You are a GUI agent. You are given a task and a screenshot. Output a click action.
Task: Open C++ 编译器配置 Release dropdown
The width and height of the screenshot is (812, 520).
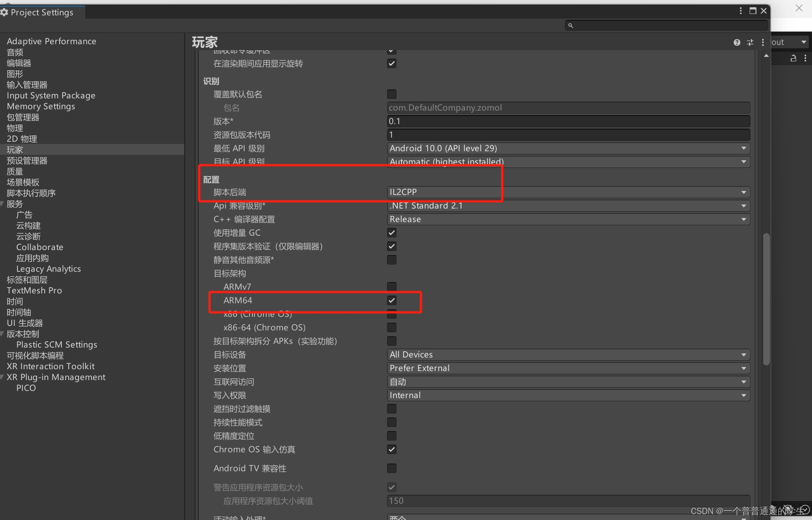[569, 219]
